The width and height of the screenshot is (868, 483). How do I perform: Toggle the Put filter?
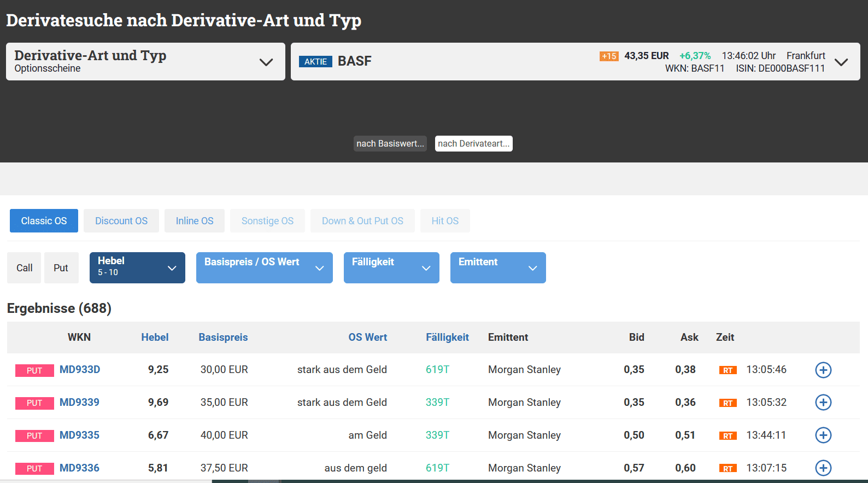click(61, 268)
